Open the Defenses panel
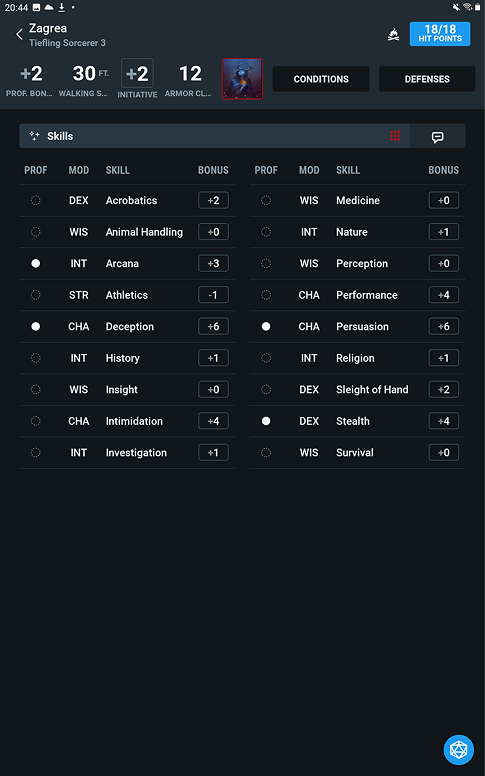The height and width of the screenshot is (776, 485). pyautogui.click(x=427, y=79)
